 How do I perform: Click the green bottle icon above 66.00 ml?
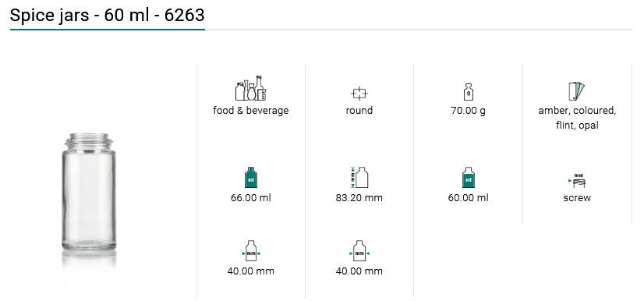coord(250,177)
